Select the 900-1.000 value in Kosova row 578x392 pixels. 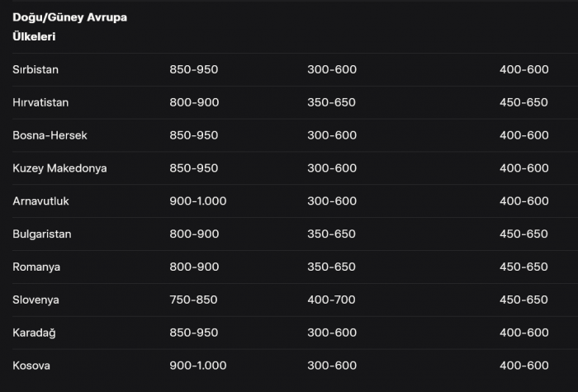tap(198, 366)
